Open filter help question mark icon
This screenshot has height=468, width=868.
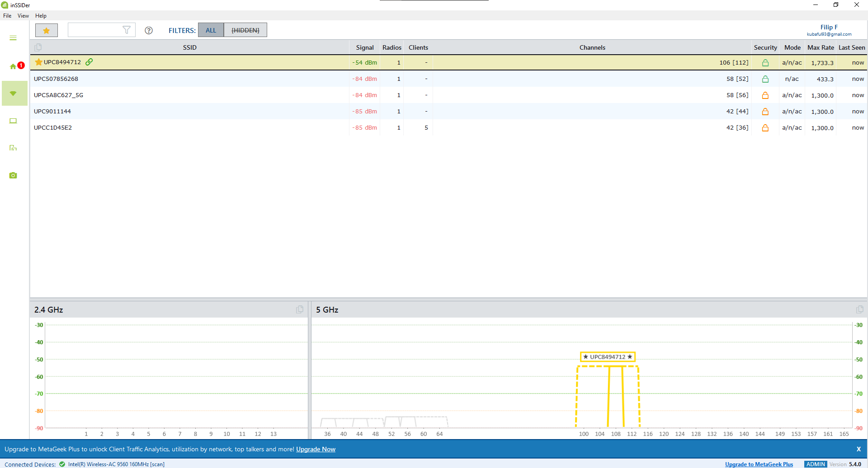pyautogui.click(x=149, y=30)
